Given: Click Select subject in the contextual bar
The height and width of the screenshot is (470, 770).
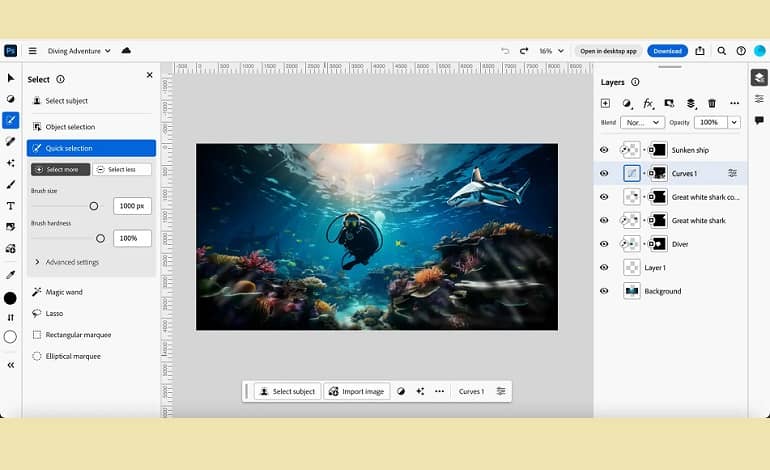Looking at the screenshot, I should tap(287, 391).
